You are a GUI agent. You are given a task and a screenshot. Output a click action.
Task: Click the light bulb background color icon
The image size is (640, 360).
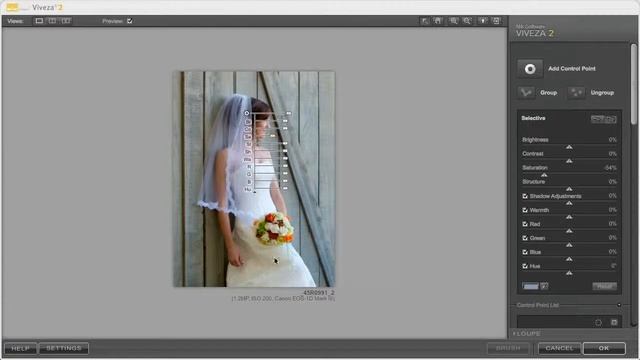(483, 21)
